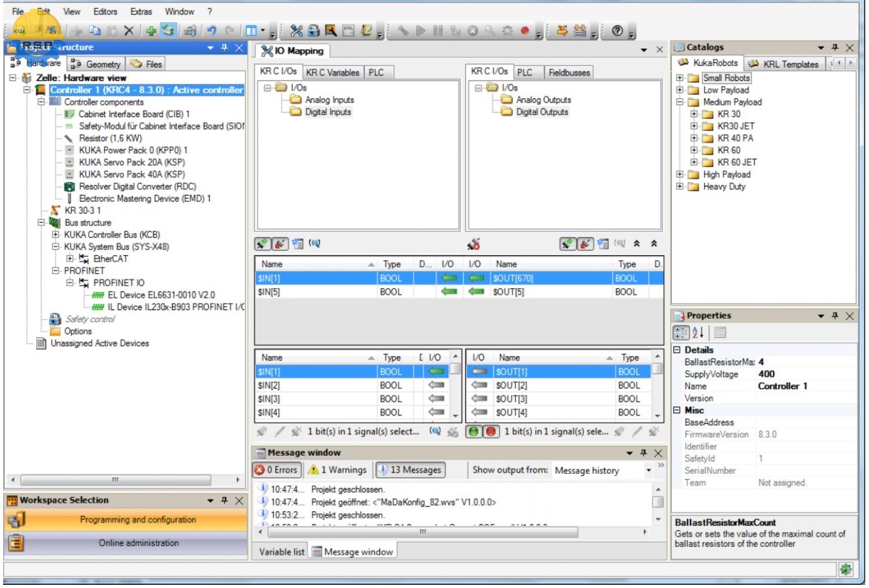Click the SupplyVoltage value field

(x=805, y=374)
